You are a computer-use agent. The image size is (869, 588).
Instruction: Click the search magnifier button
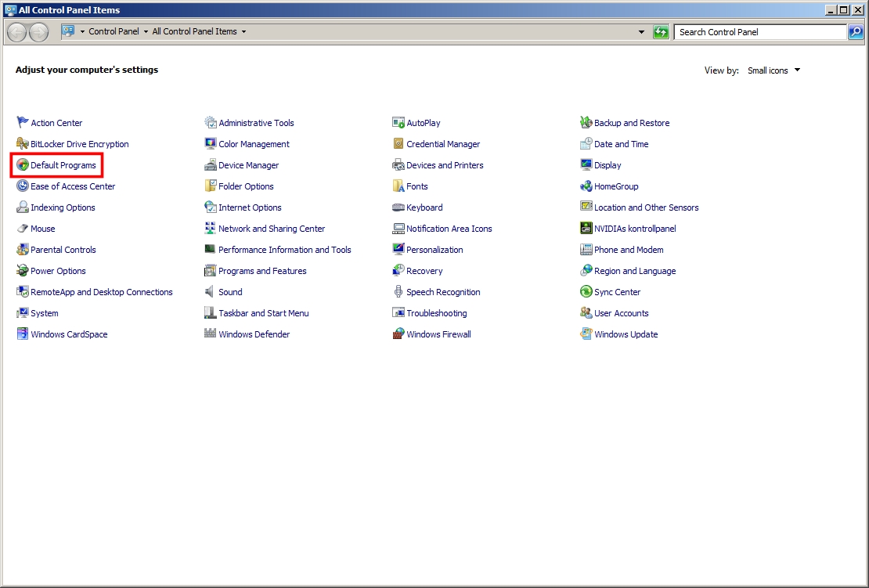point(856,32)
